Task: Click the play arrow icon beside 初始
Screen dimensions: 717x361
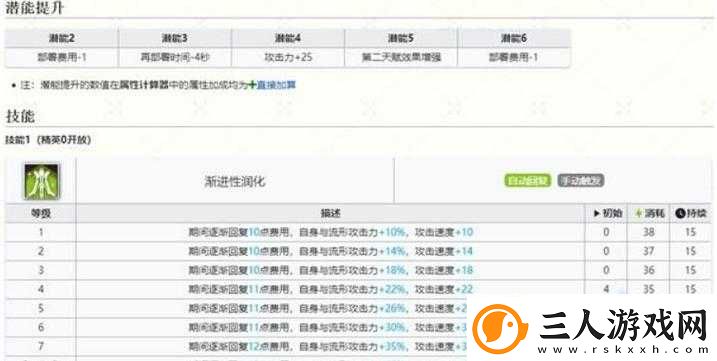Action: [597, 213]
